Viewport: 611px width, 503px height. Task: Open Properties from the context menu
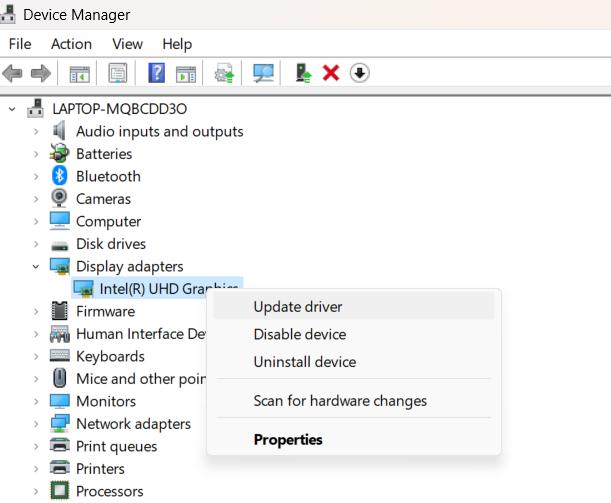pyautogui.click(x=288, y=439)
